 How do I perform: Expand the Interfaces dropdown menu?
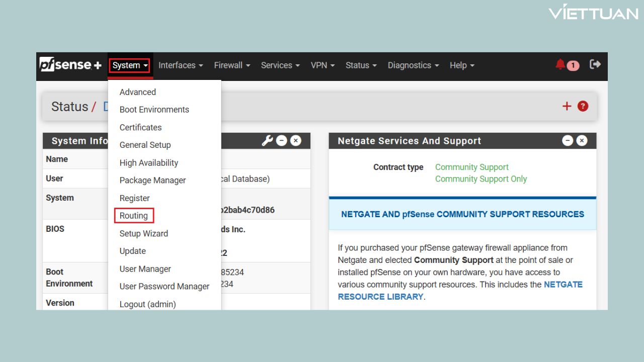tap(181, 65)
